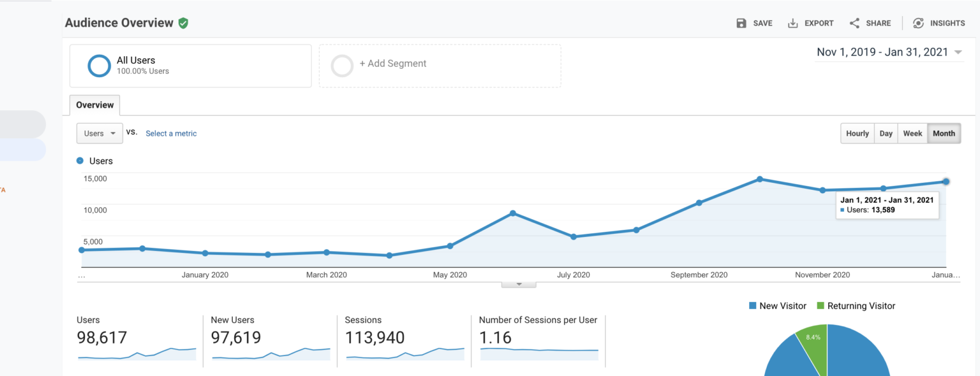Open the Insights panel icon

(x=918, y=23)
